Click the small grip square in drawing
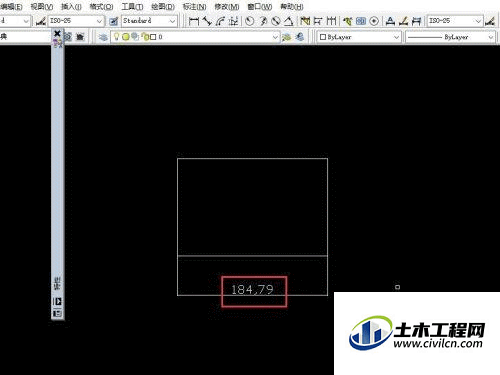Screen dimensions: 500x375 [x=397, y=287]
